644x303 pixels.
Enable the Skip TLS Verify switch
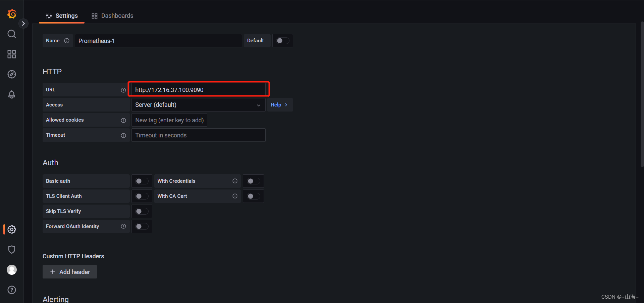coord(142,211)
